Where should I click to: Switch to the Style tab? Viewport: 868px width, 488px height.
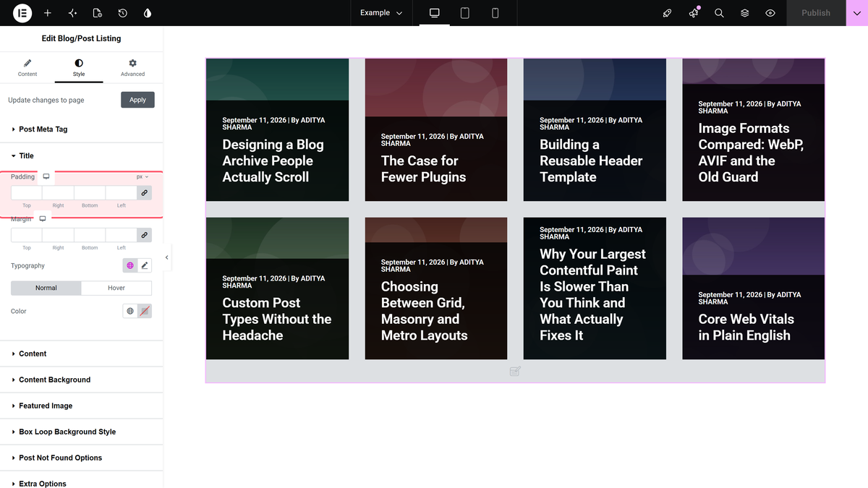(x=79, y=68)
